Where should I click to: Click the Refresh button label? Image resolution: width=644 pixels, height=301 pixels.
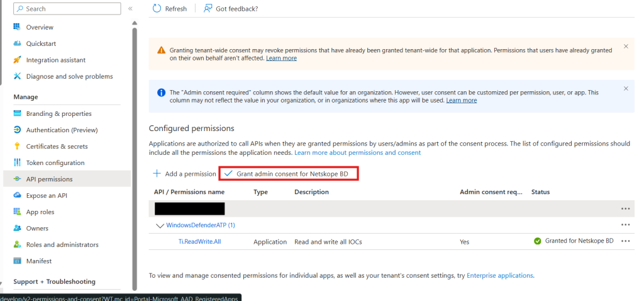pos(176,9)
